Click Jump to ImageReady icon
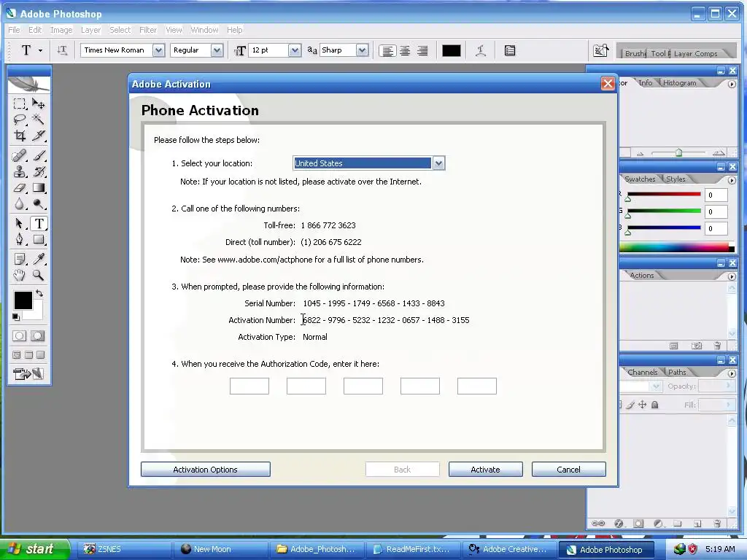Viewport: 747px width, 560px height. point(28,374)
